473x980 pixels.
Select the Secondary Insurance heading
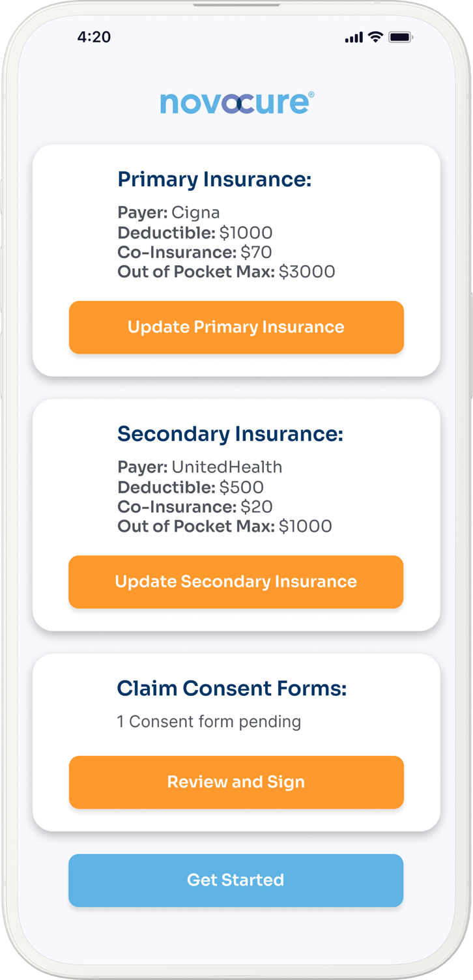pyautogui.click(x=230, y=434)
